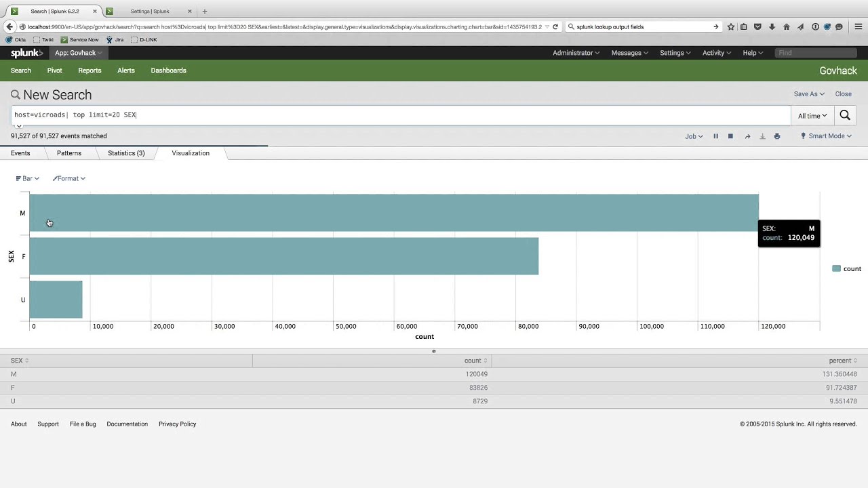Open the Reports nav item
The image size is (868, 488).
90,70
